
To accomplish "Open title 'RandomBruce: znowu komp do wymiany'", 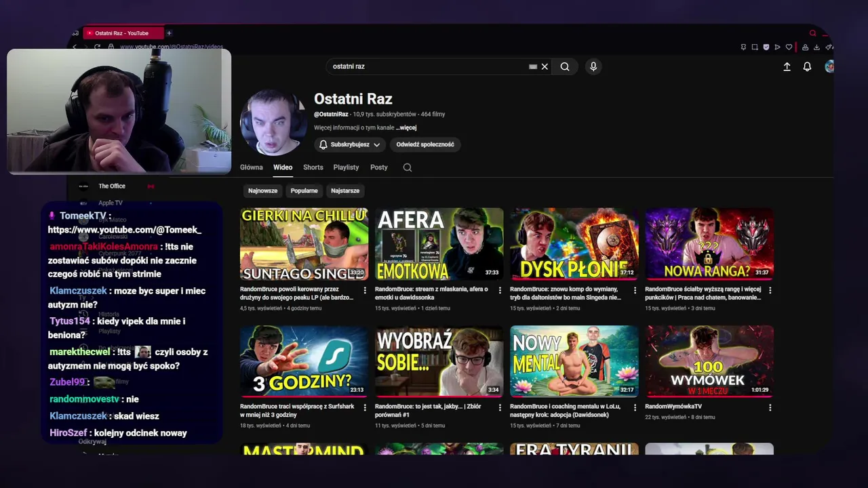I will pyautogui.click(x=566, y=293).
